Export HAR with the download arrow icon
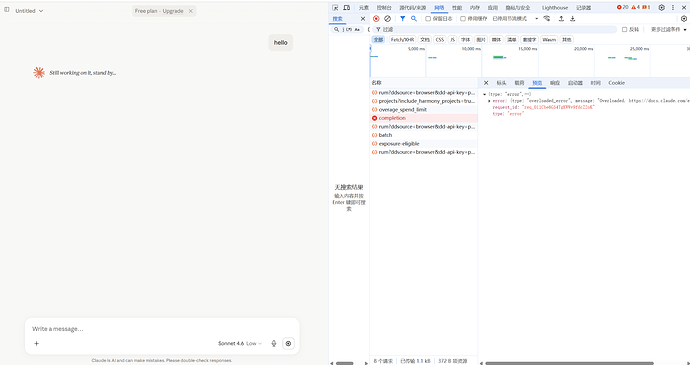The width and height of the screenshot is (690, 365). pyautogui.click(x=573, y=18)
